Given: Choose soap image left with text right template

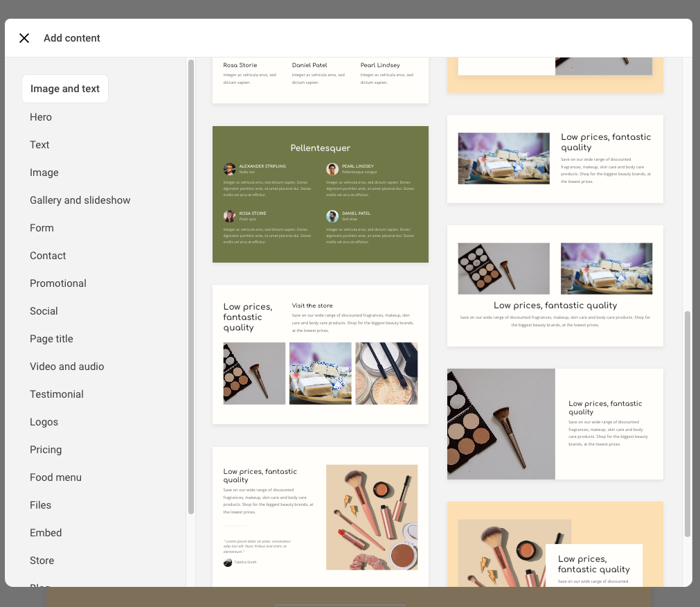Looking at the screenshot, I should click(555, 159).
